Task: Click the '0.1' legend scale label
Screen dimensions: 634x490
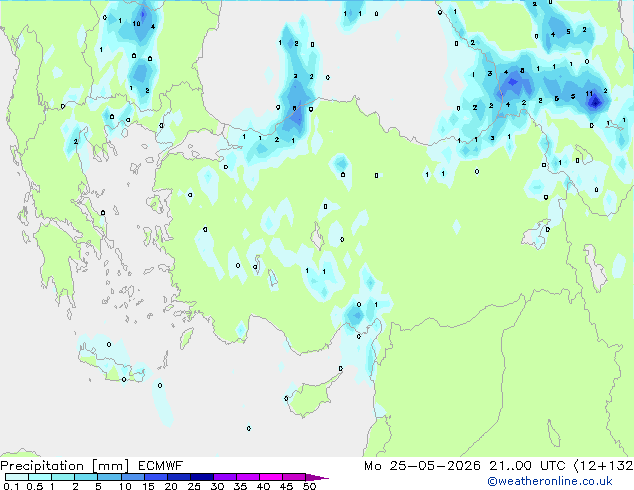Action: point(11,486)
